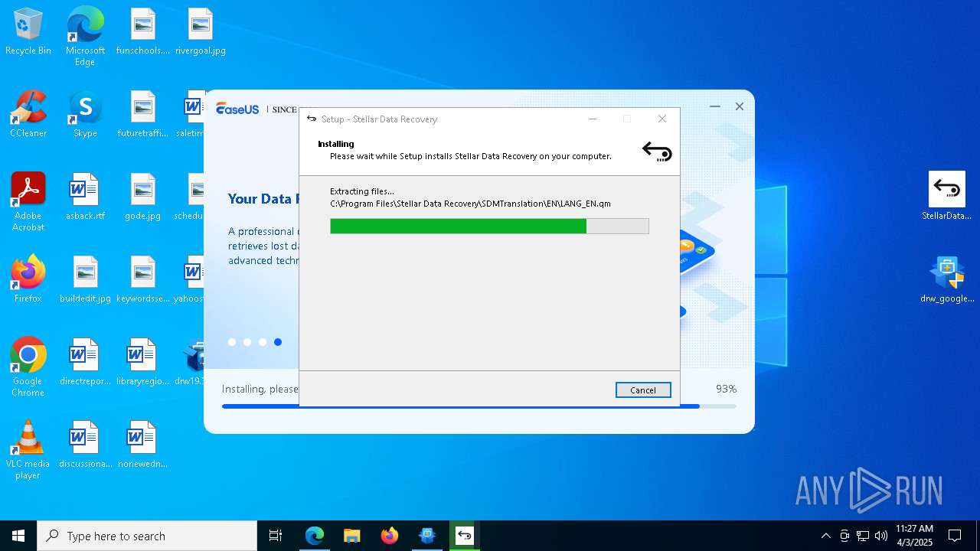Screen dimensions: 980x551
Task: Click the EaseUS installer taskbar icon
Action: [x=427, y=536]
